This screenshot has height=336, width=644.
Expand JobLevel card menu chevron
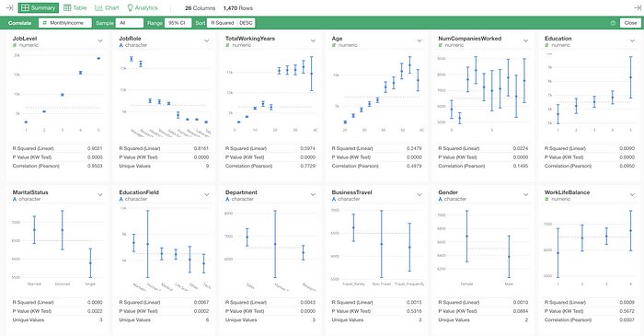tap(100, 41)
